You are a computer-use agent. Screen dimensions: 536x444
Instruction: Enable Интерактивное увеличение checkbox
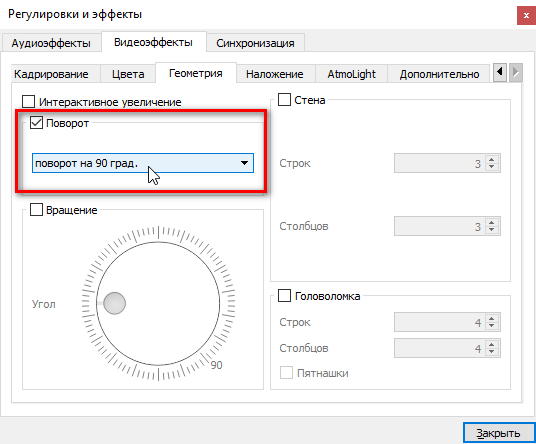(x=28, y=102)
